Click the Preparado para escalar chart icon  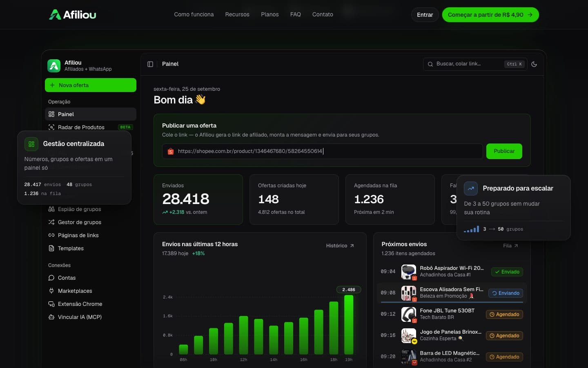(x=471, y=188)
